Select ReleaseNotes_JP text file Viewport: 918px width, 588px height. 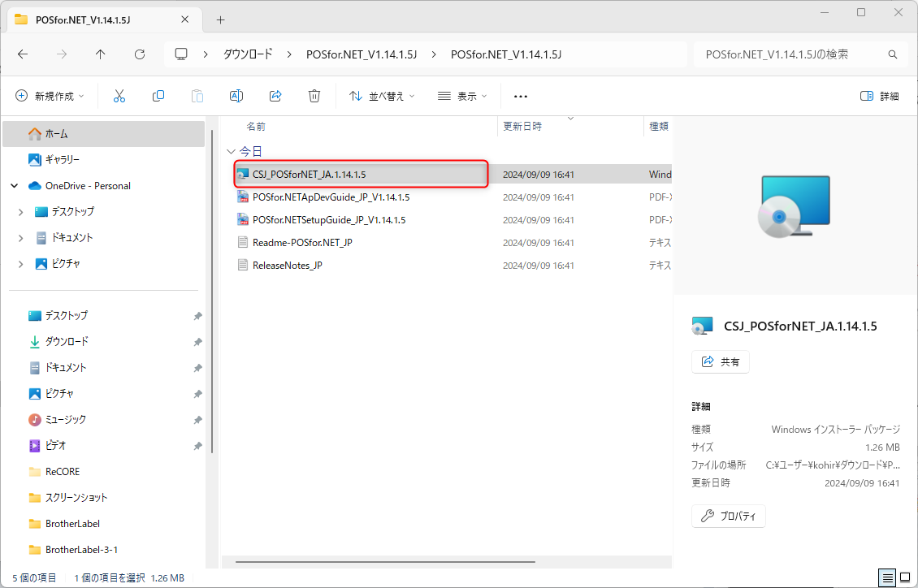tap(453, 266)
